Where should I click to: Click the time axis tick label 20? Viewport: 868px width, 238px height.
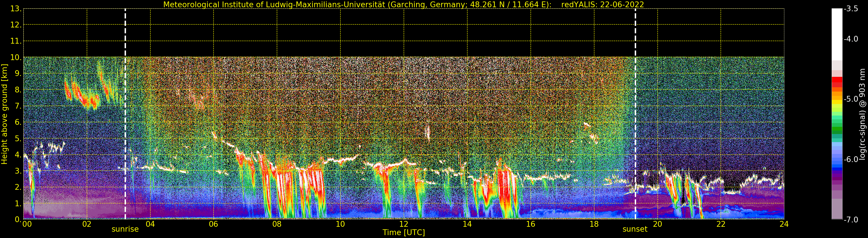tap(657, 224)
